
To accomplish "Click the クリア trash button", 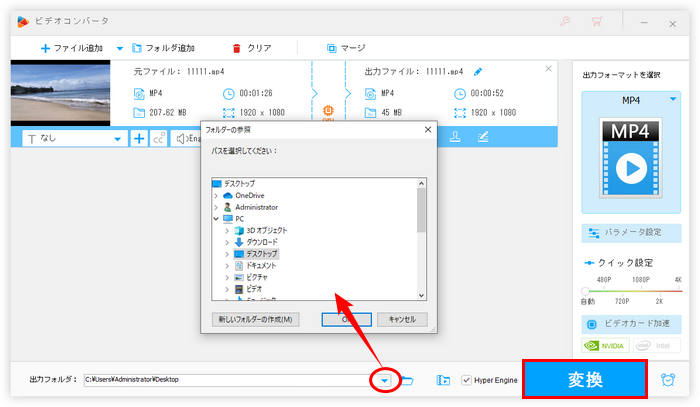I will tap(252, 48).
